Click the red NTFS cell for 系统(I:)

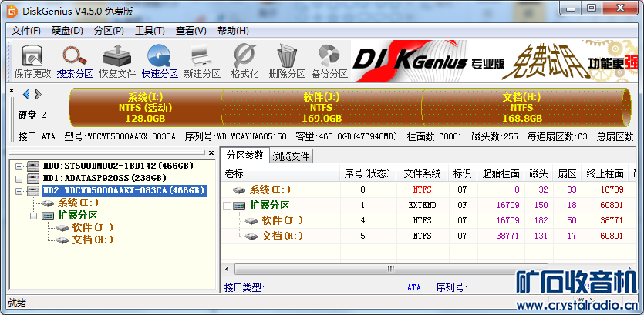pos(422,190)
